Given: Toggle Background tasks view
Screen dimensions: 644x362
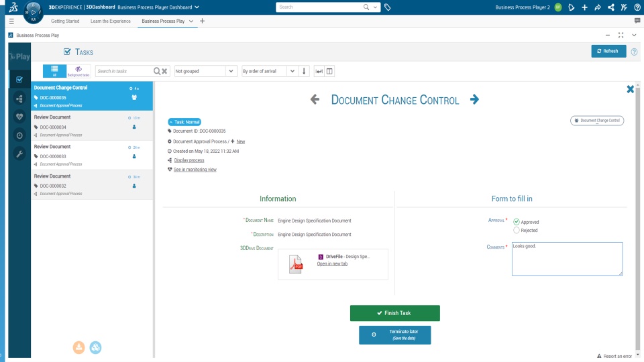Looking at the screenshot, I should pyautogui.click(x=78, y=71).
